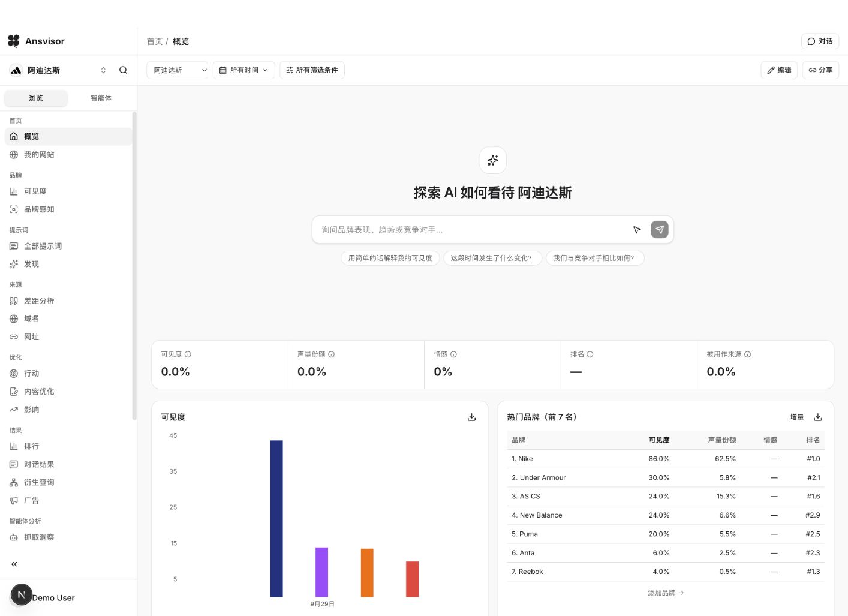Screen dimensions: 848x616
Task: Click the 增量 toggle in 热门品牌 header
Action: [x=796, y=417]
